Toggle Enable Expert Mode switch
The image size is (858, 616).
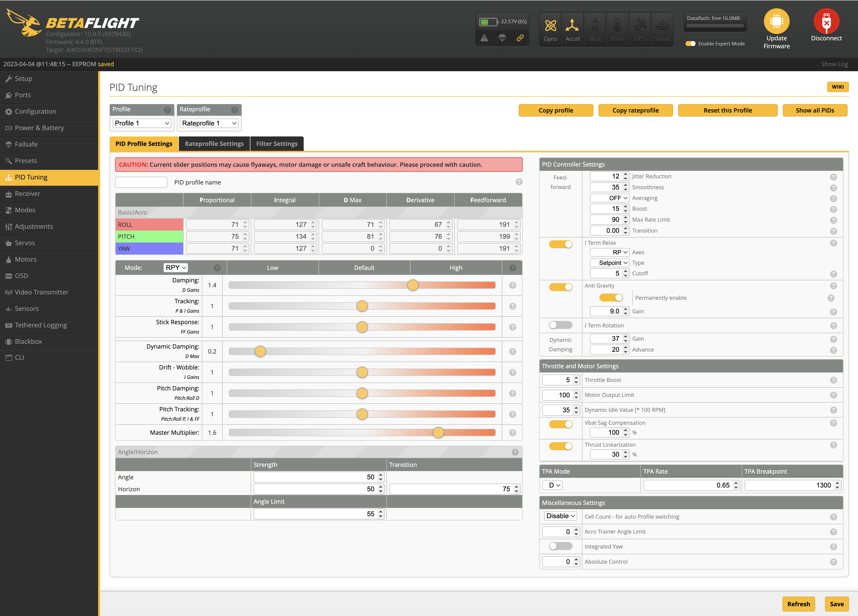(x=690, y=44)
